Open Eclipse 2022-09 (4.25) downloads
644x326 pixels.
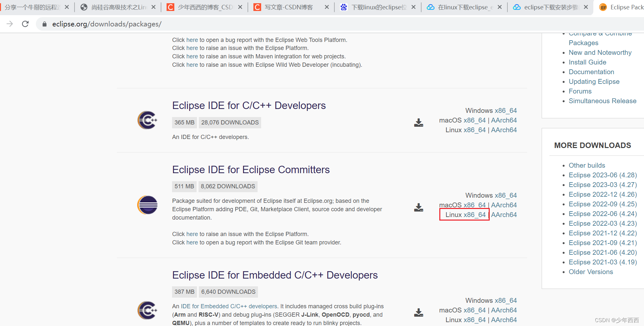click(603, 204)
